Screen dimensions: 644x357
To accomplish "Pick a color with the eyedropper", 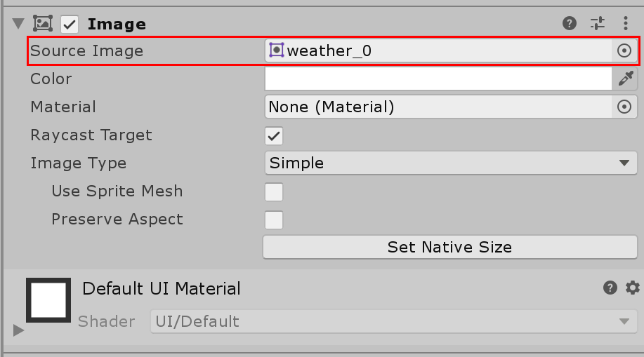I will coord(625,79).
